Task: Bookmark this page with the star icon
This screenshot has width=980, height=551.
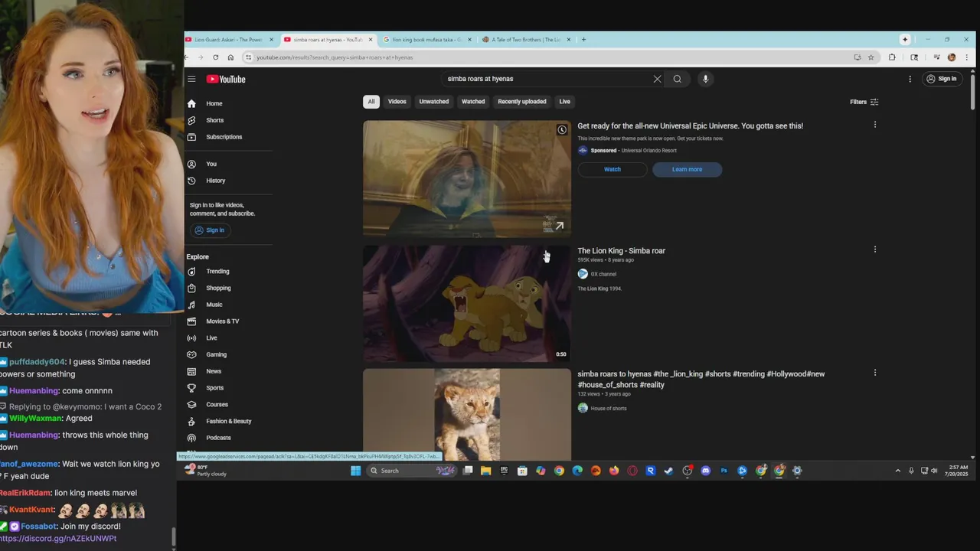Action: coord(871,57)
